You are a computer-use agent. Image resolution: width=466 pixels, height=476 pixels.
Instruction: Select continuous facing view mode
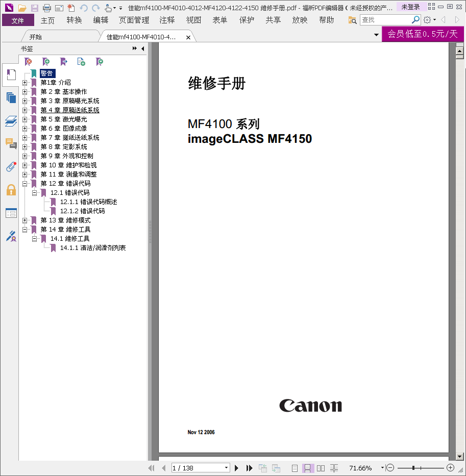[x=334, y=468]
